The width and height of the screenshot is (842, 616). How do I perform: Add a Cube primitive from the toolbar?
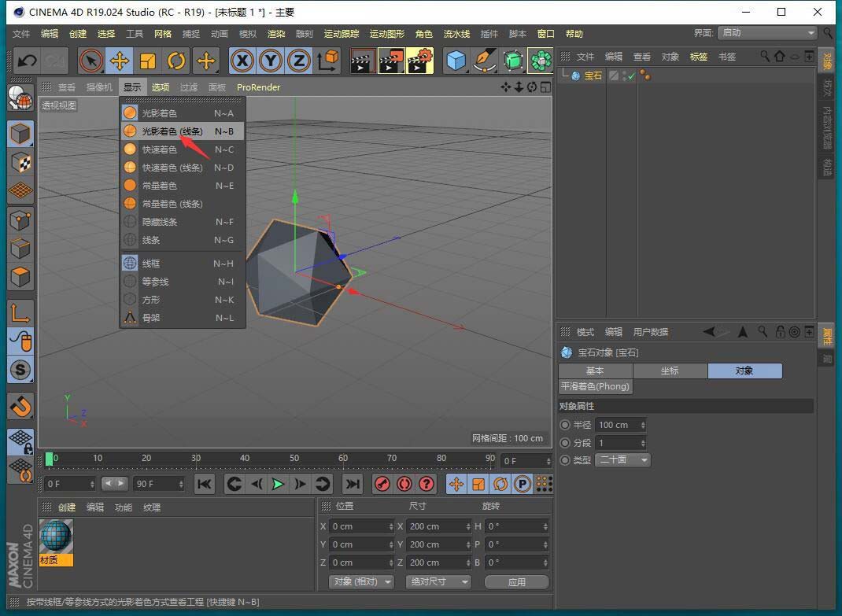coord(456,61)
